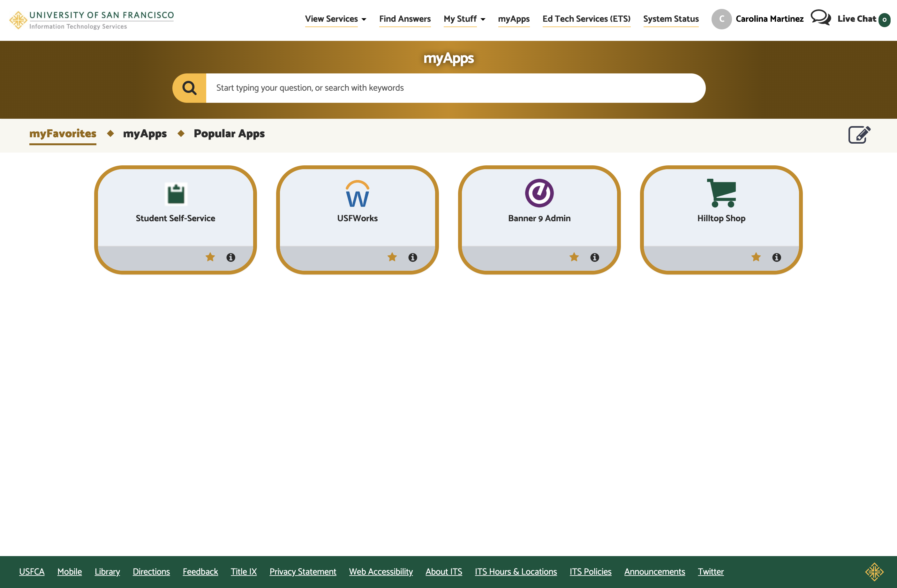The width and height of the screenshot is (897, 588).
Task: Open the Live Chat speech bubble icon
Action: 820,18
